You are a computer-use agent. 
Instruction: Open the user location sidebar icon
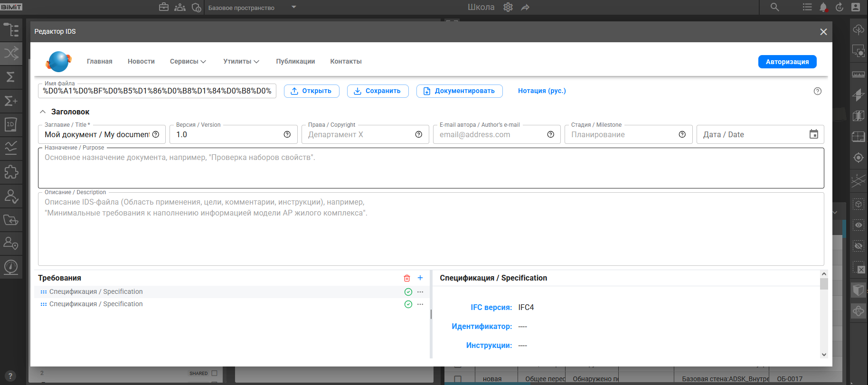coord(11,244)
